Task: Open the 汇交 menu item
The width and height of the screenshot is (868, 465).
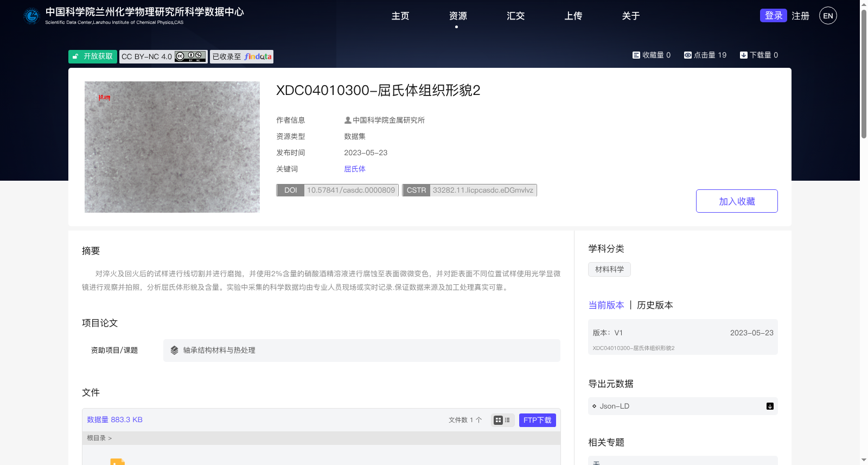Action: click(x=515, y=16)
